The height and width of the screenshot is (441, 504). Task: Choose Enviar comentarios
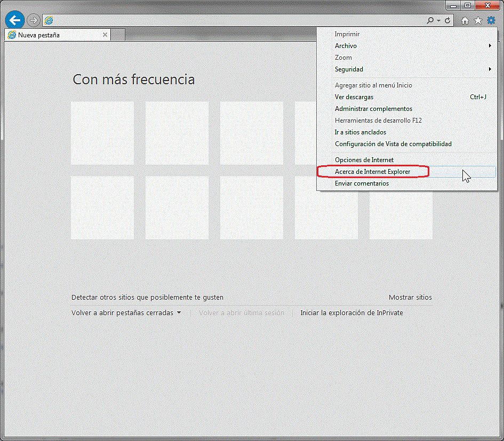click(x=407, y=183)
